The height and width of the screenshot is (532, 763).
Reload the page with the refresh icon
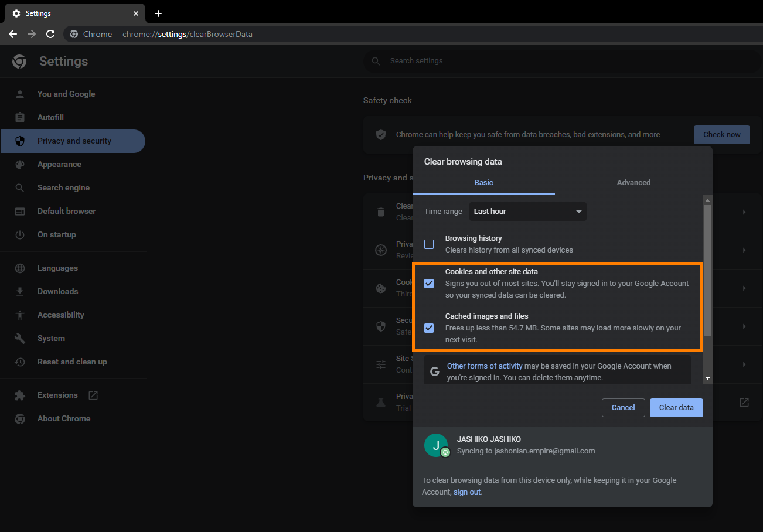(50, 34)
